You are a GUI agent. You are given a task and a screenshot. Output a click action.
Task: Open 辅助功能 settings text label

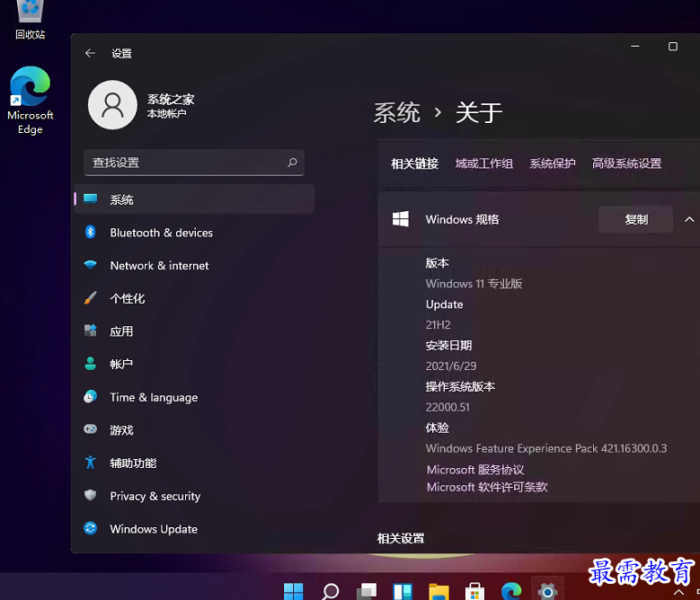(x=133, y=463)
